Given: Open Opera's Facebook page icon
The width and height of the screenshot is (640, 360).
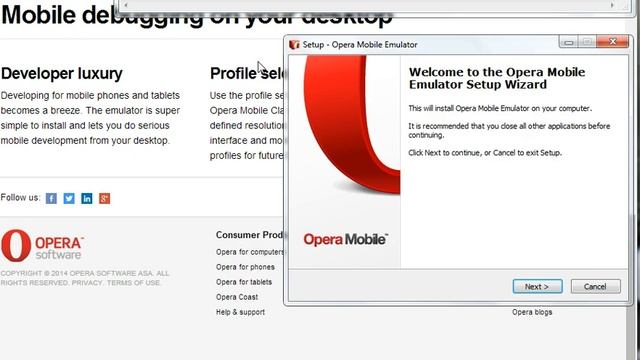Looking at the screenshot, I should (x=51, y=198).
